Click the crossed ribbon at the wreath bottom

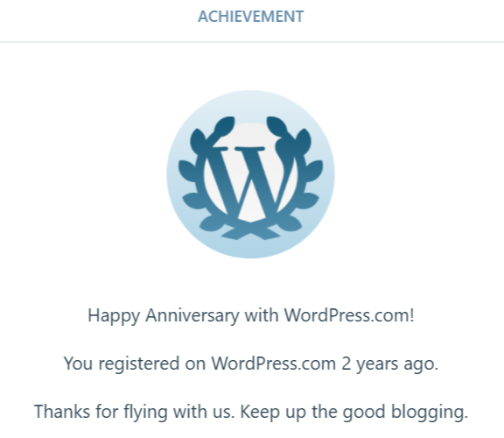coord(250,232)
